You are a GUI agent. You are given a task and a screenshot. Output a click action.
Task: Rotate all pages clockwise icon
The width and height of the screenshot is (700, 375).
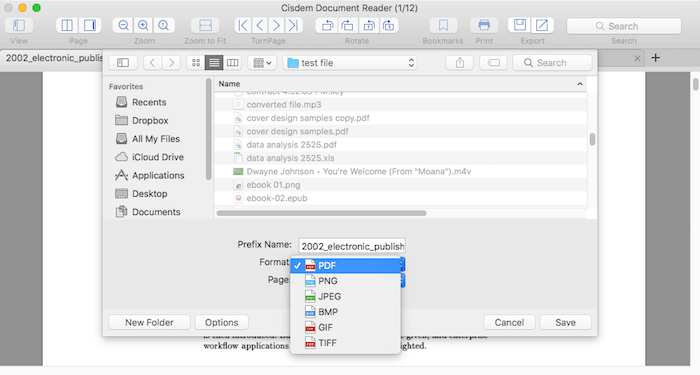pyautogui.click(x=388, y=25)
